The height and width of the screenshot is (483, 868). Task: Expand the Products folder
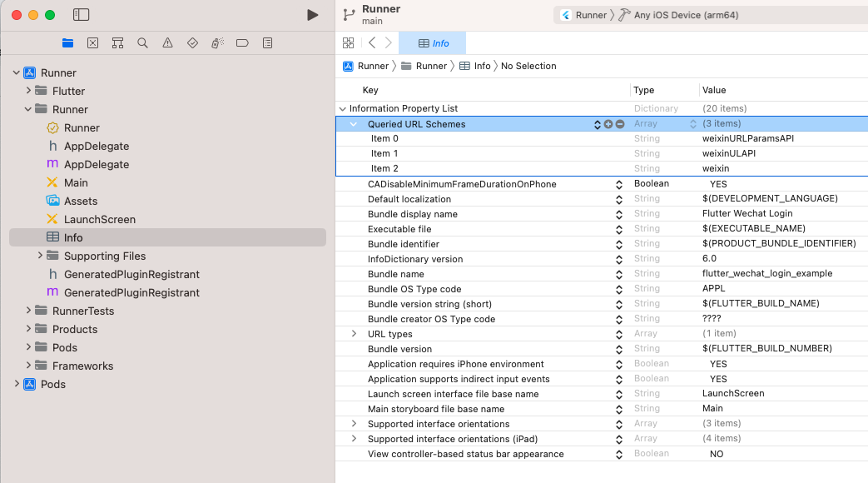(28, 328)
